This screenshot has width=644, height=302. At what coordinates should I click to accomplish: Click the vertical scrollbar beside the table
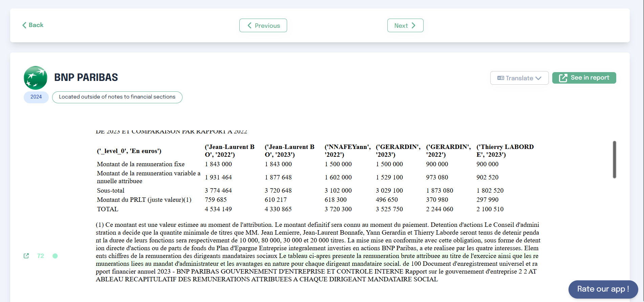(x=614, y=159)
